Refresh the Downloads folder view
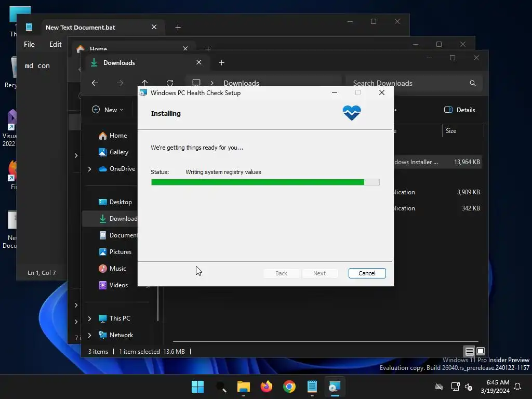Image resolution: width=532 pixels, height=399 pixels. pos(170,83)
